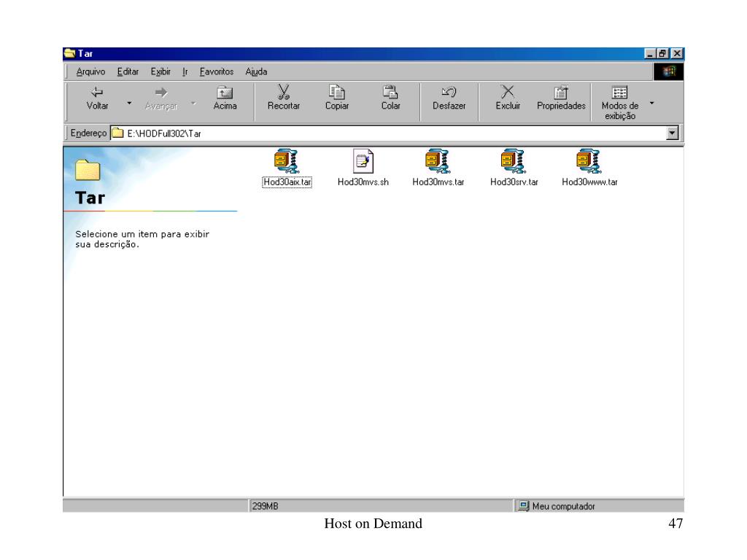Go up one level with Acima
Screen dimensions: 747x560
pyautogui.click(x=225, y=99)
